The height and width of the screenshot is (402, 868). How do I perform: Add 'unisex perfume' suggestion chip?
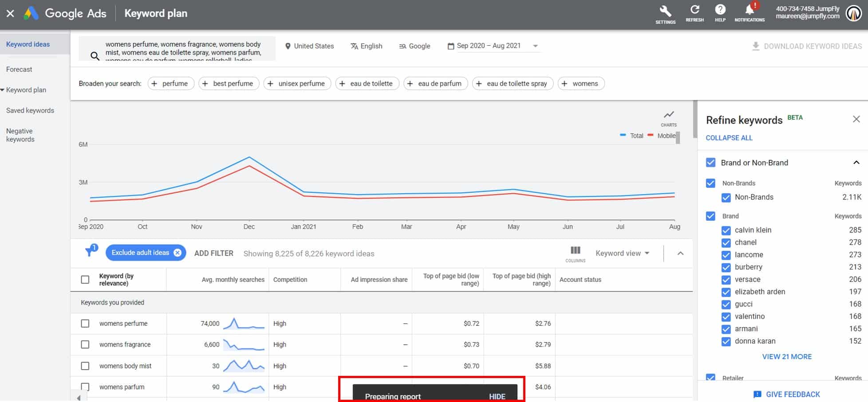(x=297, y=83)
